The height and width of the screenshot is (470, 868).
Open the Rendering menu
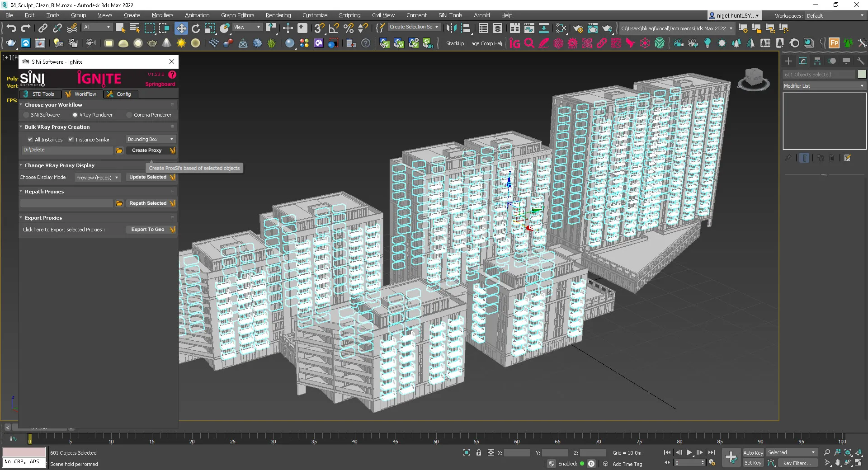click(278, 15)
